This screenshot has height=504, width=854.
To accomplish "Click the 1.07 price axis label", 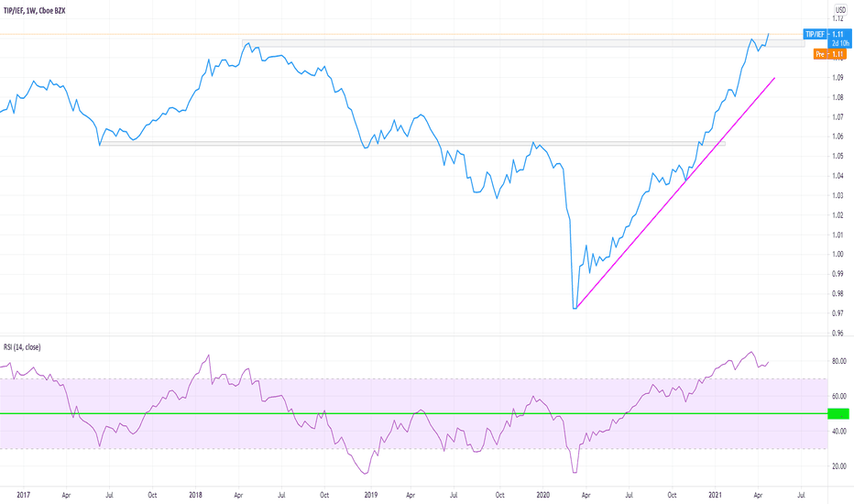I will click(838, 116).
